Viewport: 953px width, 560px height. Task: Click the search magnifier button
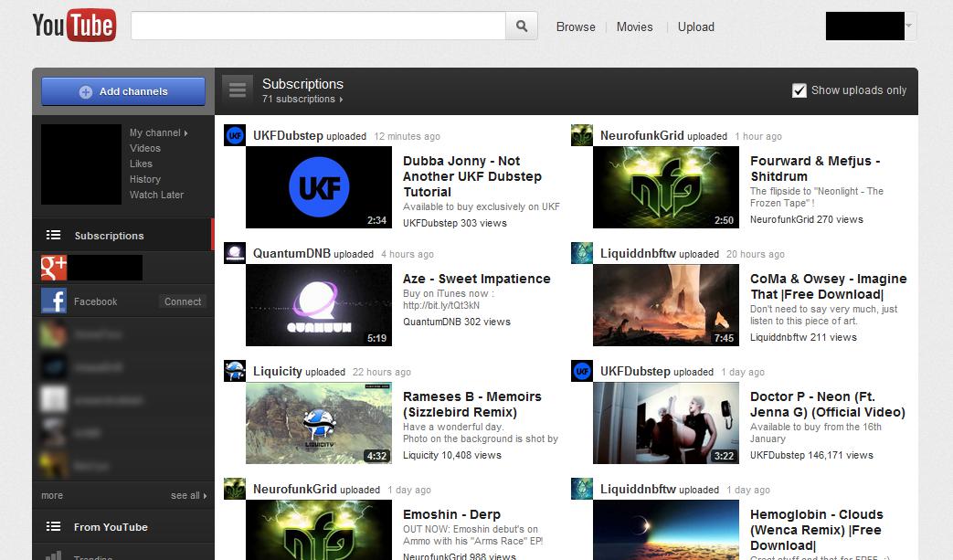[x=522, y=26]
